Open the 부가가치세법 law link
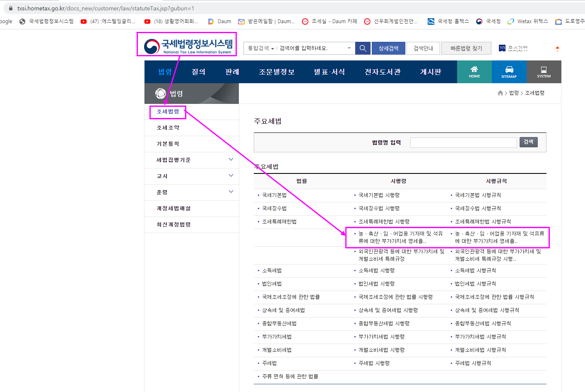 pos(277,337)
